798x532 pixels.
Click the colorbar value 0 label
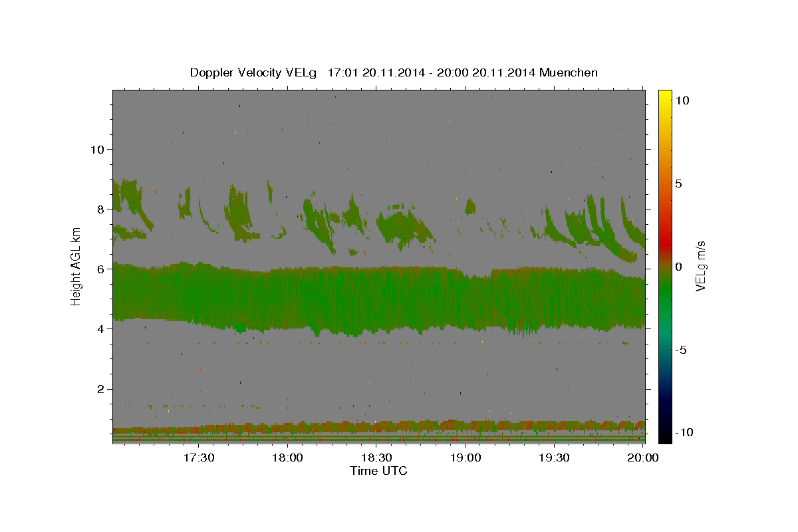[x=679, y=267]
